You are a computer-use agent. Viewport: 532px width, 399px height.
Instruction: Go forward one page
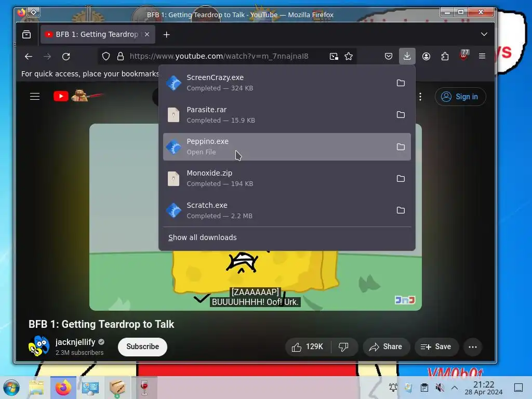(47, 56)
